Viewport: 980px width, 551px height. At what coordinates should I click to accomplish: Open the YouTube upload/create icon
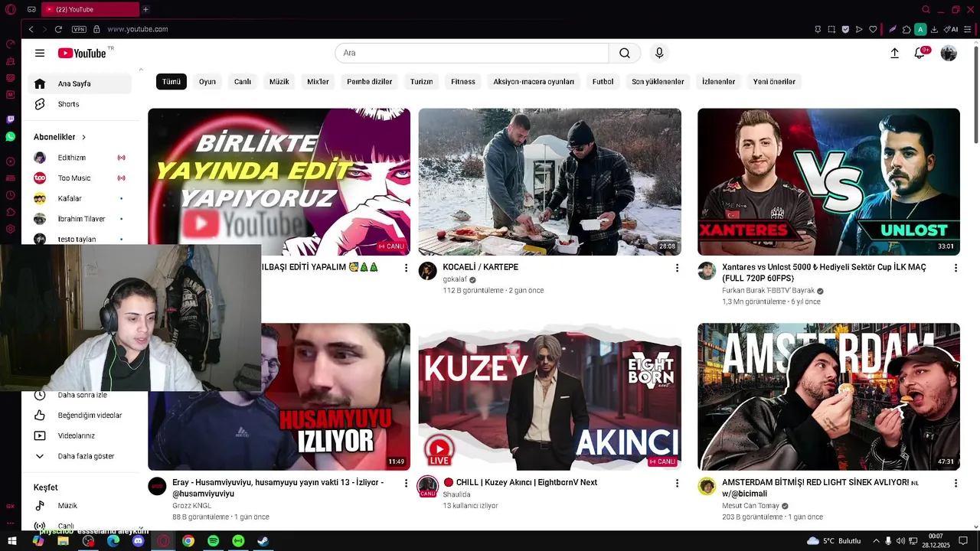click(x=894, y=53)
